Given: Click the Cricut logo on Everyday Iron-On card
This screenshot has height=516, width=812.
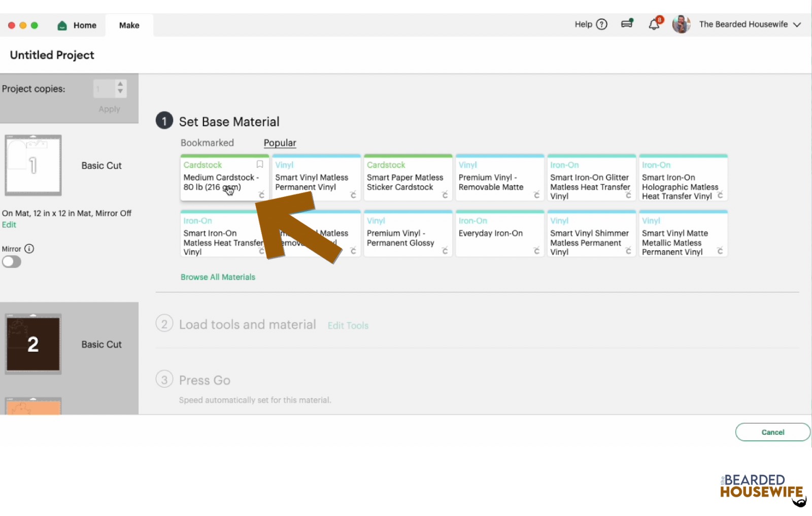Looking at the screenshot, I should tap(537, 251).
